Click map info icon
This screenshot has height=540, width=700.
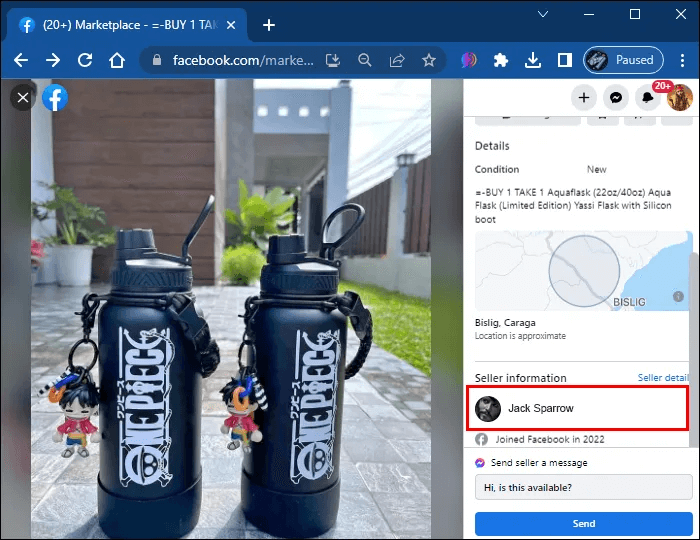(678, 296)
